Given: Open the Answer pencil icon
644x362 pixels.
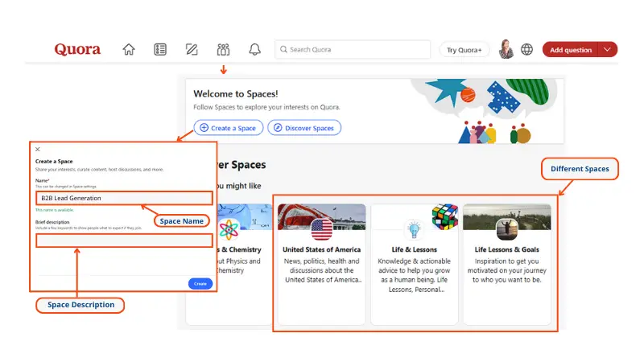Looking at the screenshot, I should click(192, 49).
